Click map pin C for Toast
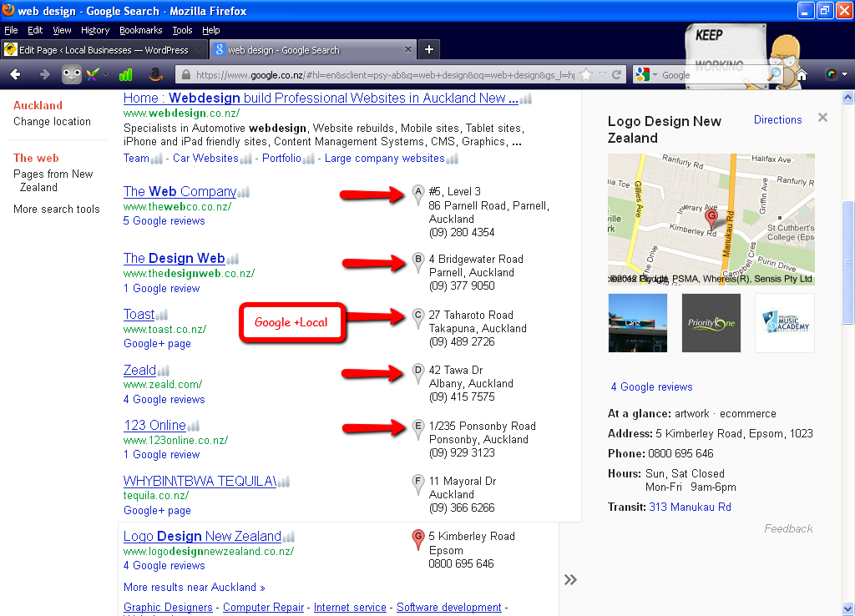This screenshot has width=855, height=616. coord(418,318)
